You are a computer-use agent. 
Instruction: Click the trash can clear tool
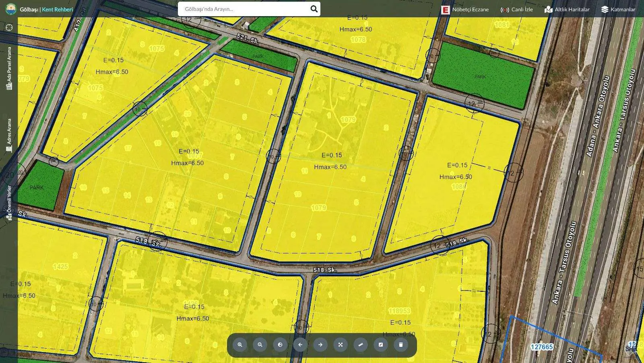401,345
